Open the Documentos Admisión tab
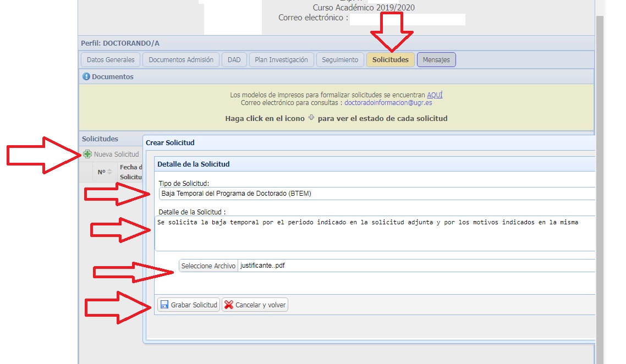This screenshot has height=364, width=626. click(x=181, y=60)
